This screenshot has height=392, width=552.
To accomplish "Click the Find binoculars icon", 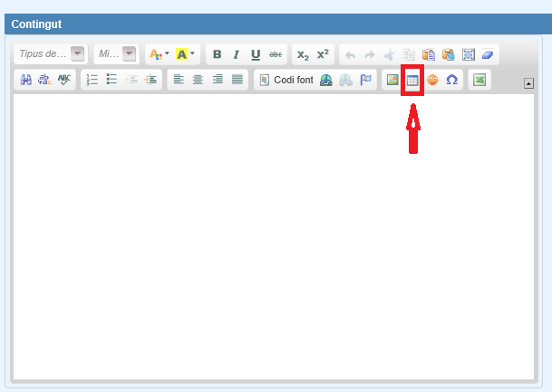I will [x=25, y=80].
